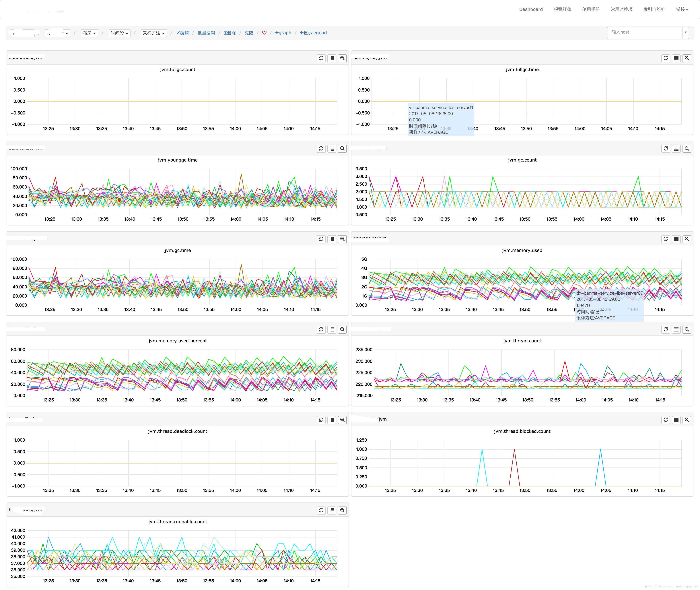Zoom the jvm.thread.runnable.count chart
Screen dimensions: 700x590
(x=342, y=510)
